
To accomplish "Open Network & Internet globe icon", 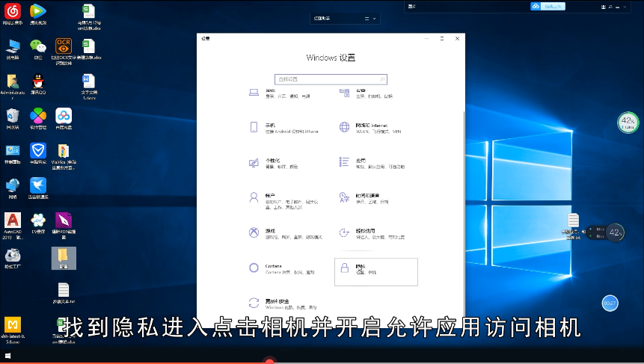I will click(x=344, y=127).
